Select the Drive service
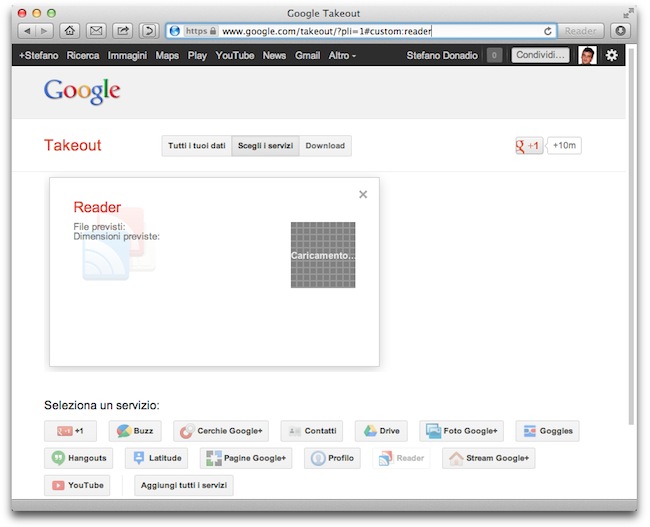This screenshot has height=527, width=650. 381,431
